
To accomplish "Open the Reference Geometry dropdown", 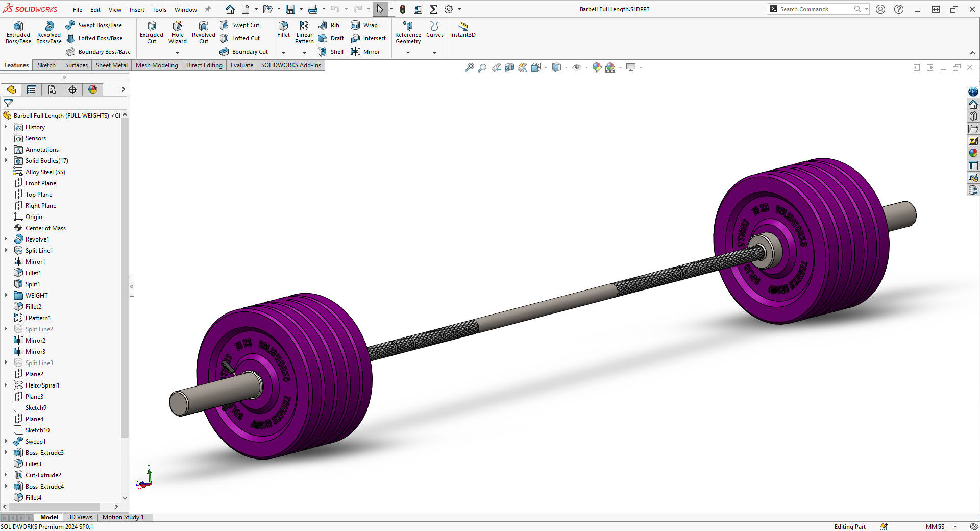I will coord(408,53).
